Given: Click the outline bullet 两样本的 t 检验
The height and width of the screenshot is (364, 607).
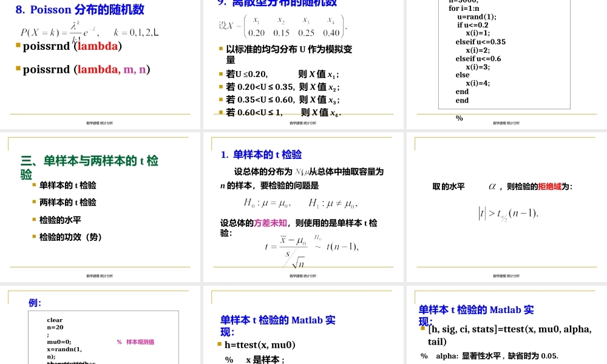Looking at the screenshot, I should click(68, 202).
